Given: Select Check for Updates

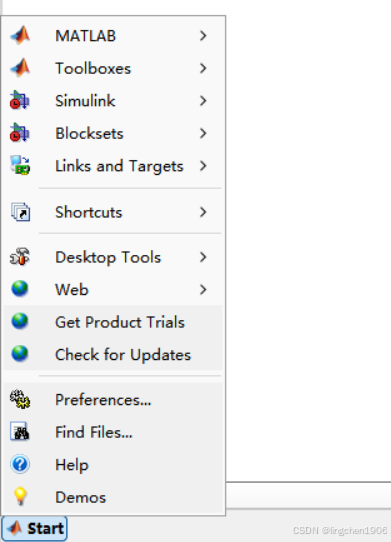Looking at the screenshot, I should (113, 354).
